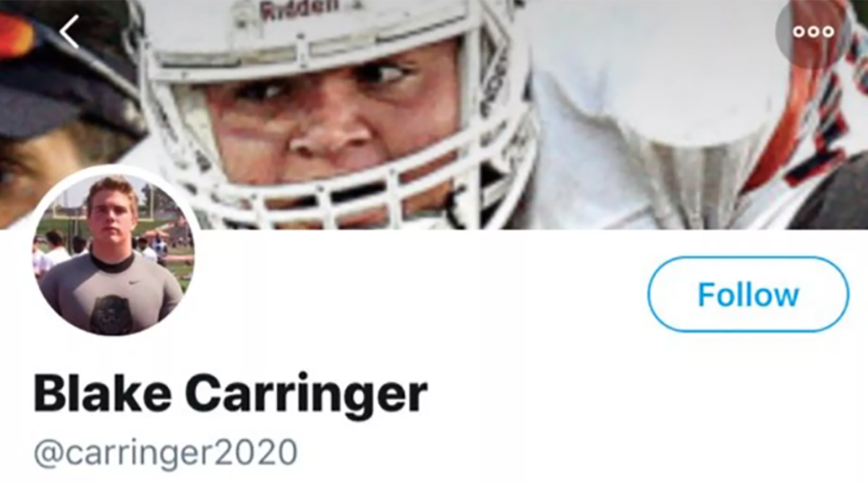
Task: Expand the overflow menu with three circles
Action: point(813,32)
